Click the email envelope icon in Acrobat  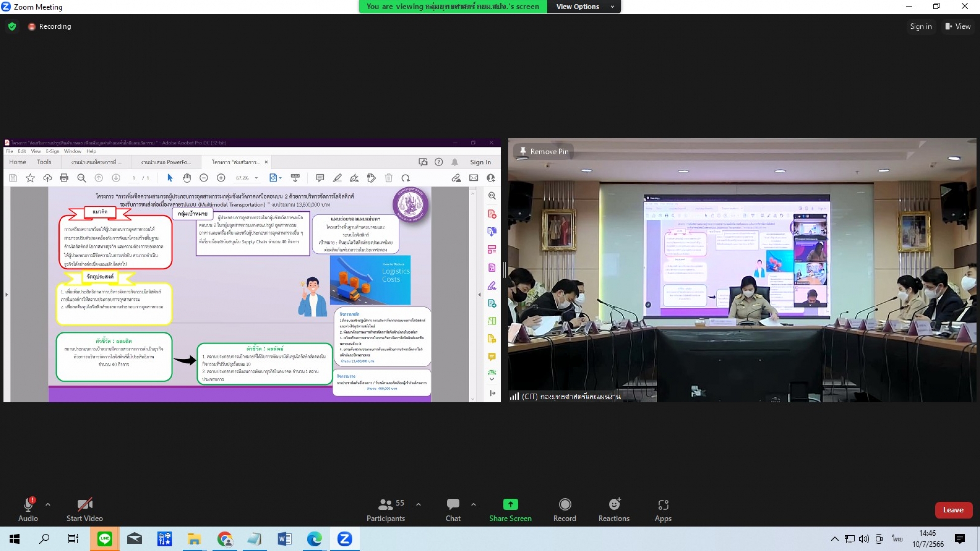pyautogui.click(x=474, y=178)
